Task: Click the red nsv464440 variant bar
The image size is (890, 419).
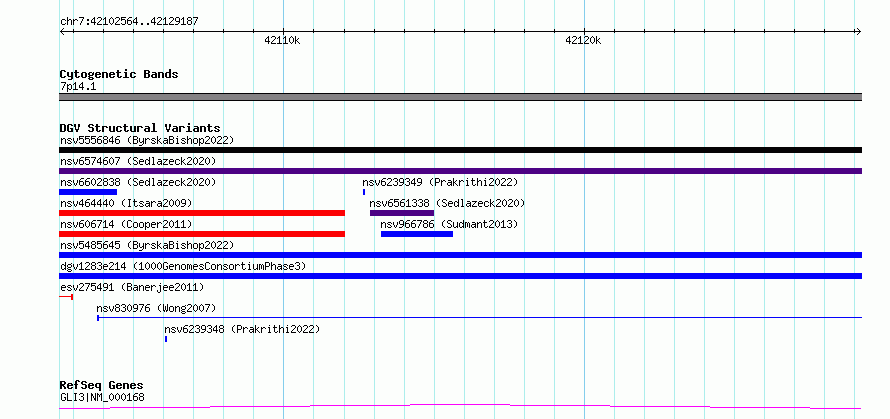Action: [x=202, y=213]
